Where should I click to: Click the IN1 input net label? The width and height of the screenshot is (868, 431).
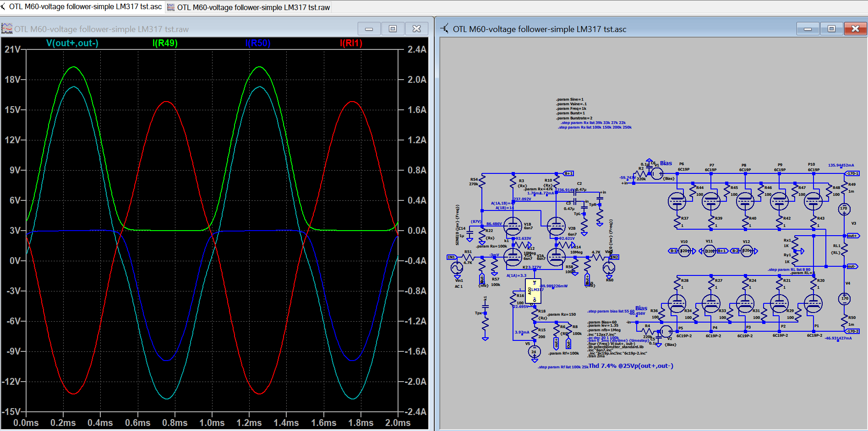point(451,257)
